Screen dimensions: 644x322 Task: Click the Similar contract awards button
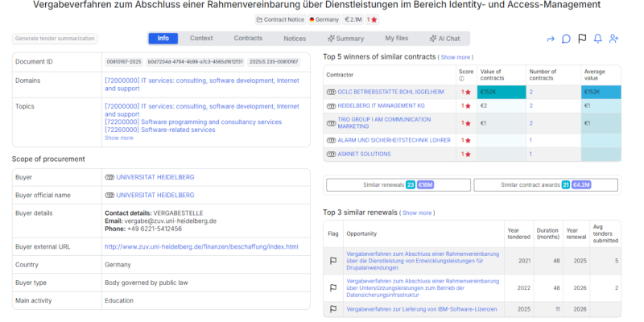coord(546,185)
